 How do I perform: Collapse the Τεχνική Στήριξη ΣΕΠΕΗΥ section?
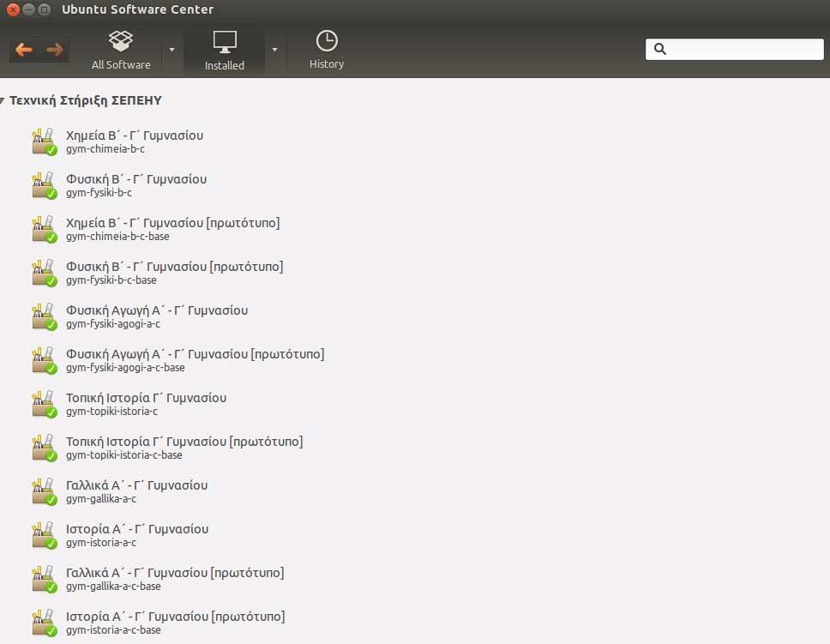point(3,100)
